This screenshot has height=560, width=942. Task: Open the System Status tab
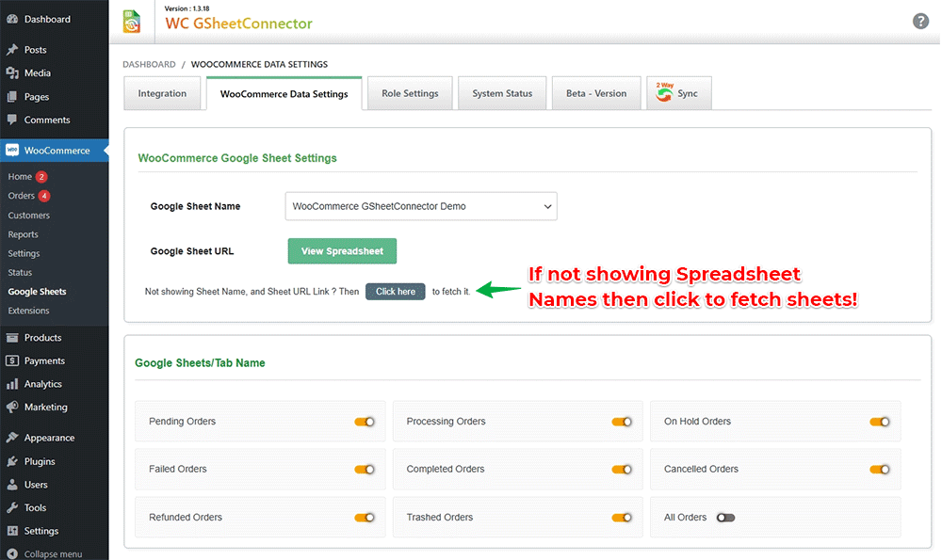point(502,93)
